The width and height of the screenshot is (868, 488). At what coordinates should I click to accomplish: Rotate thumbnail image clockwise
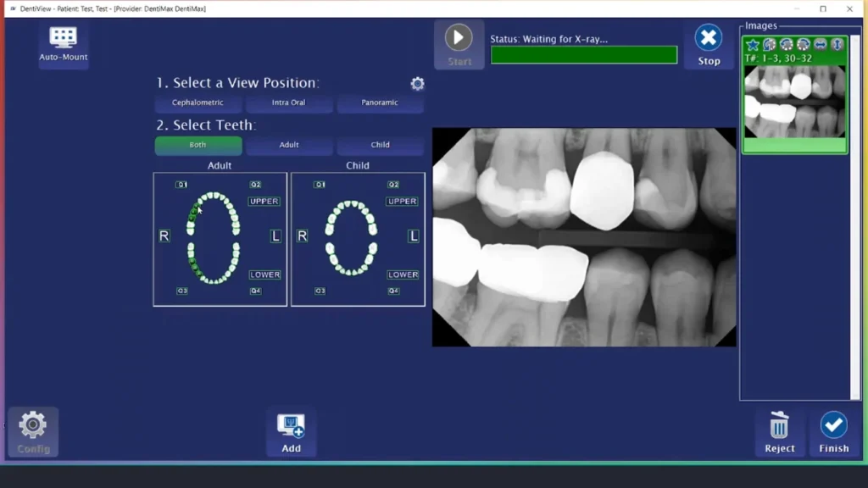coord(804,45)
